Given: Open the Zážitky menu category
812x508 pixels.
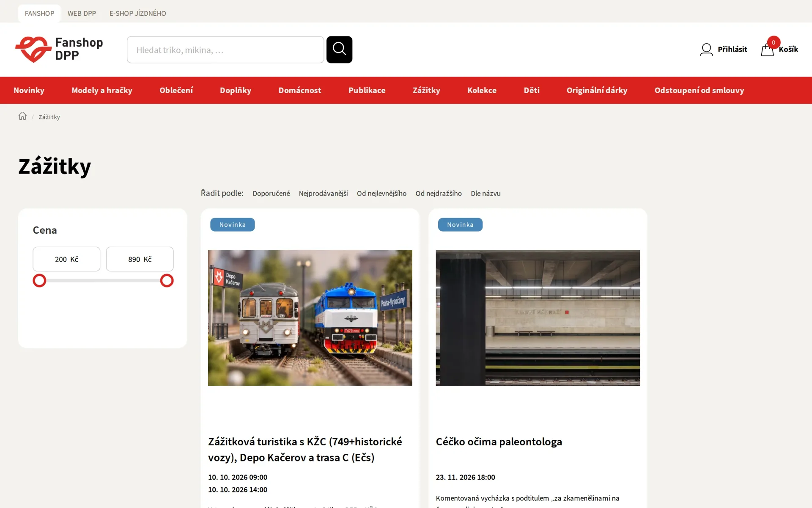Looking at the screenshot, I should (426, 90).
